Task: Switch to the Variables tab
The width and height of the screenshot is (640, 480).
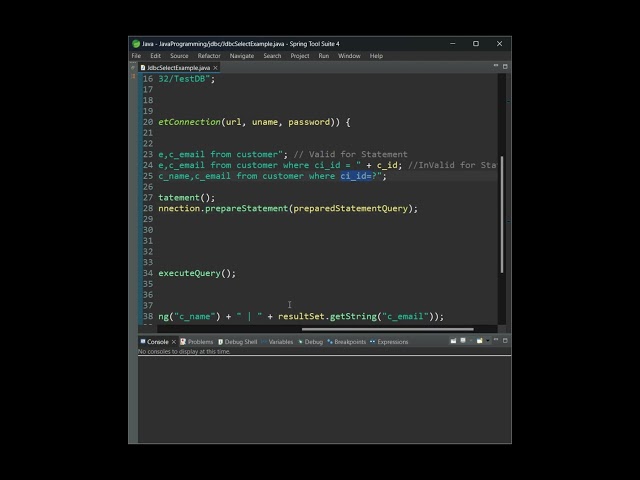Action: [x=278, y=342]
